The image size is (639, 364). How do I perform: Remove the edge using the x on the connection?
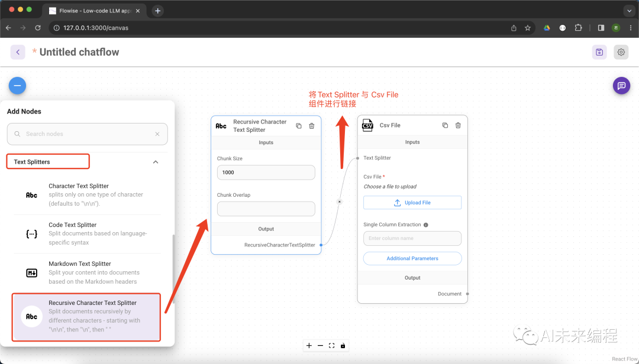coord(339,201)
